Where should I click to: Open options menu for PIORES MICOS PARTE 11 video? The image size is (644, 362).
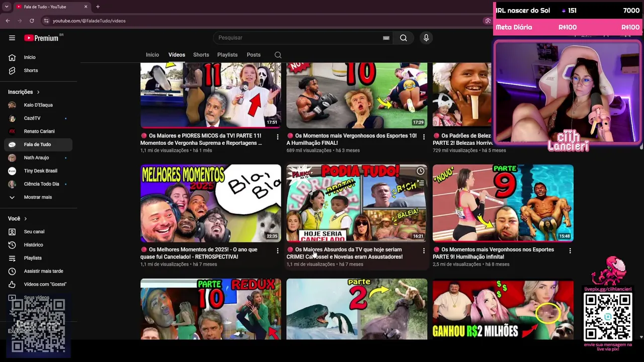point(277,137)
